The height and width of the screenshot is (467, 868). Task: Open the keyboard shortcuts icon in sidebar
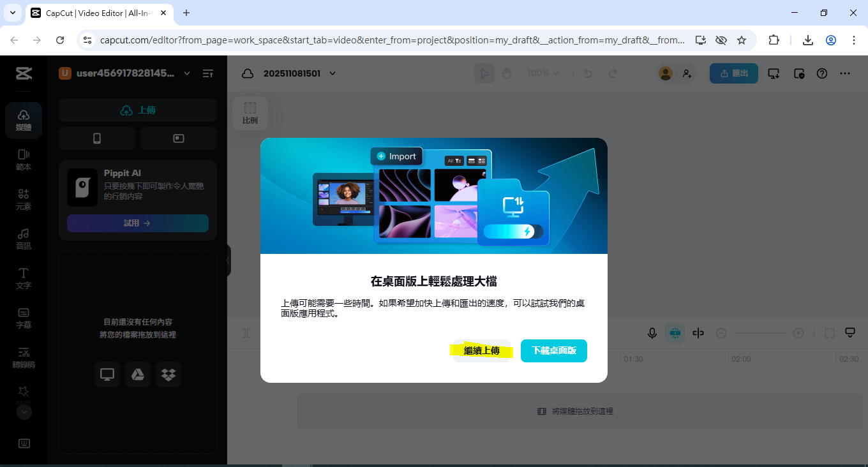[24, 444]
